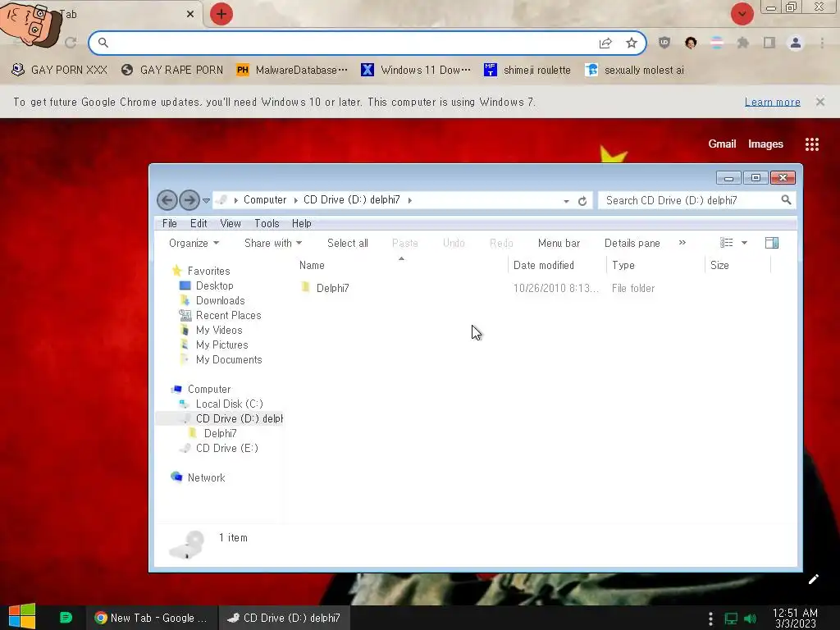This screenshot has height=630, width=840.
Task: Sort by the Type column header
Action: [x=656, y=265]
